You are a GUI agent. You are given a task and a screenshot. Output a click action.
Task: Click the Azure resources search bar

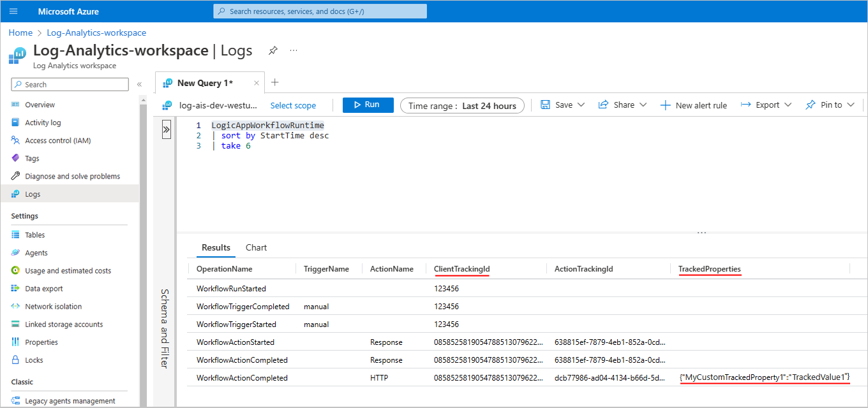pyautogui.click(x=320, y=11)
